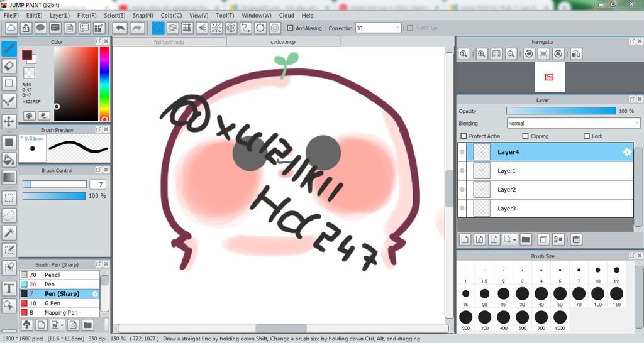Select the Eraser tool
The height and width of the screenshot is (343, 644).
click(x=9, y=67)
